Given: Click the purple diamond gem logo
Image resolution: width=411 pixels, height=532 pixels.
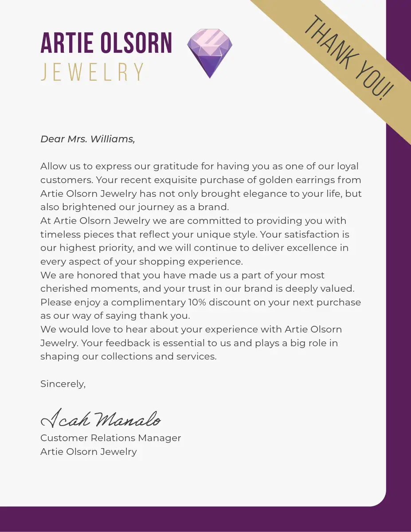Looking at the screenshot, I should point(209,53).
